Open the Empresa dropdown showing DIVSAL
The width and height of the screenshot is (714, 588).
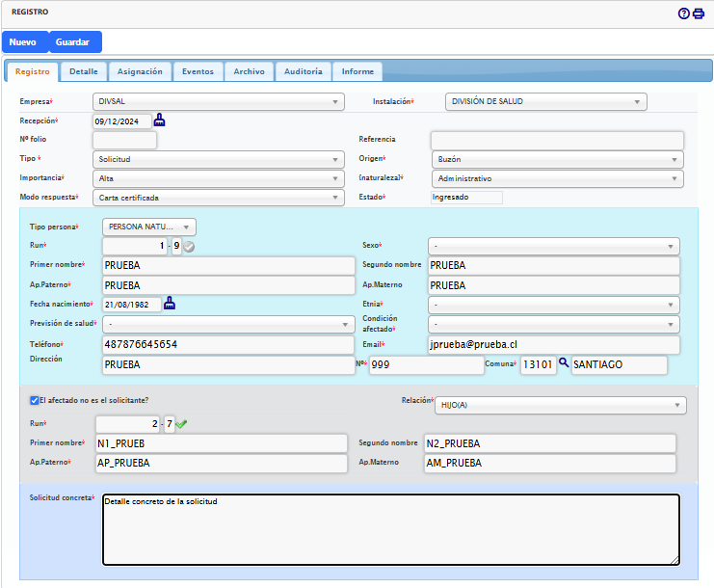tap(219, 101)
